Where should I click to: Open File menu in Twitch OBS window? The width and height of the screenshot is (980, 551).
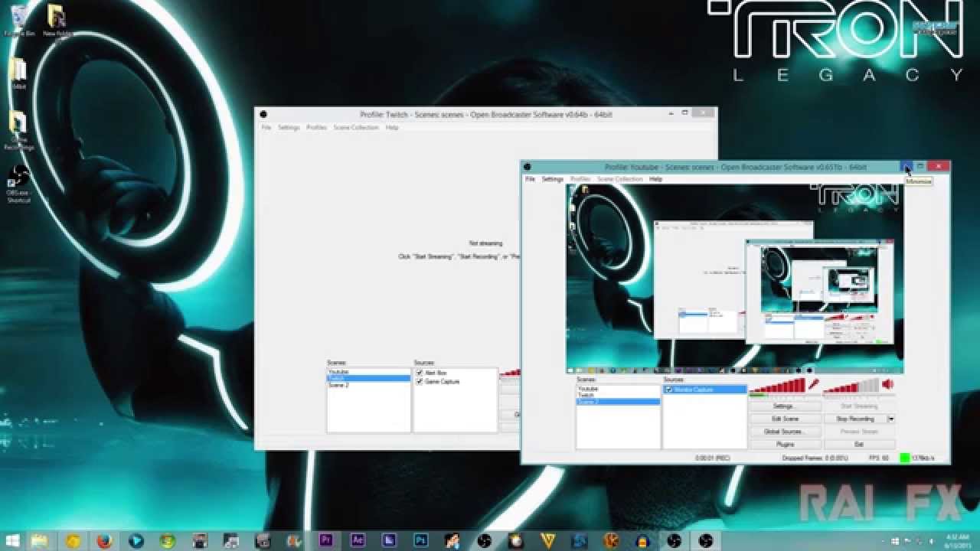click(x=266, y=128)
